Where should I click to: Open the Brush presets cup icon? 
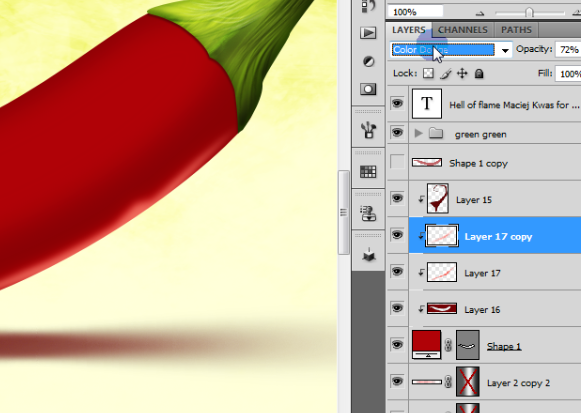[368, 130]
